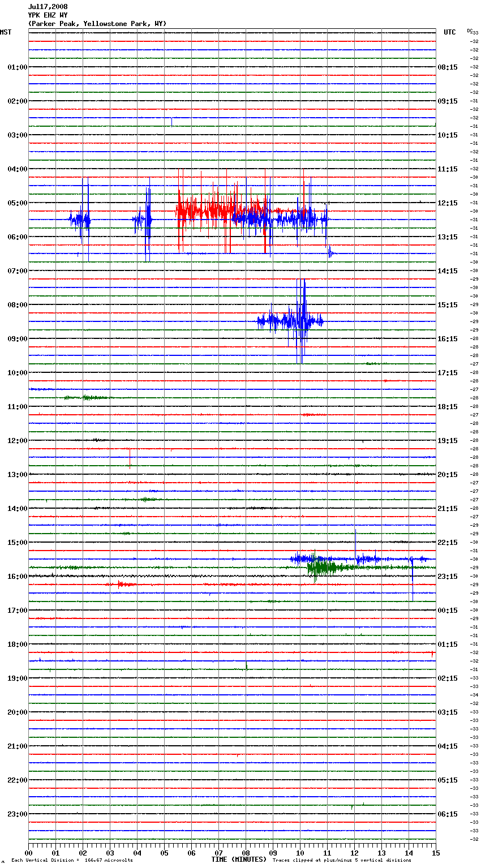Click the 22:15 UTC time label

448,543
